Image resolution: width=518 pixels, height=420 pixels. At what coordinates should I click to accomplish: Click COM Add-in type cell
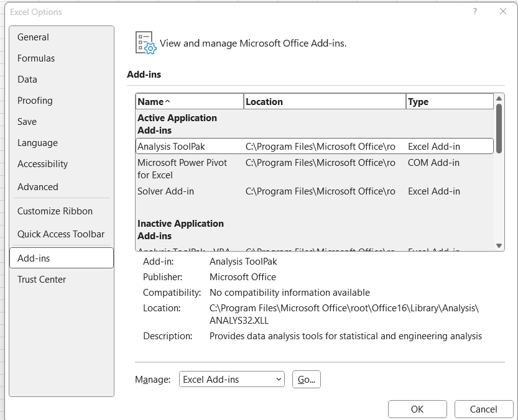[x=433, y=163]
